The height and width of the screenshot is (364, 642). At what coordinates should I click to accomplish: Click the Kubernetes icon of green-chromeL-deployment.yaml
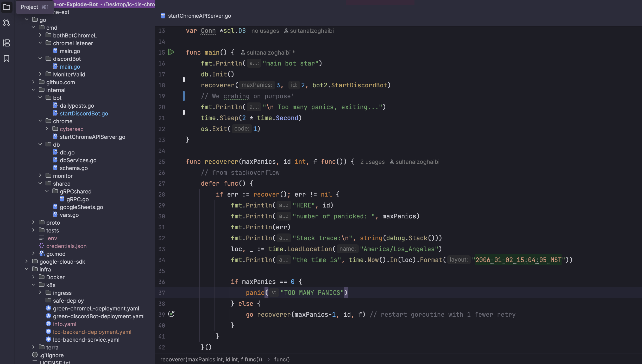(48, 308)
